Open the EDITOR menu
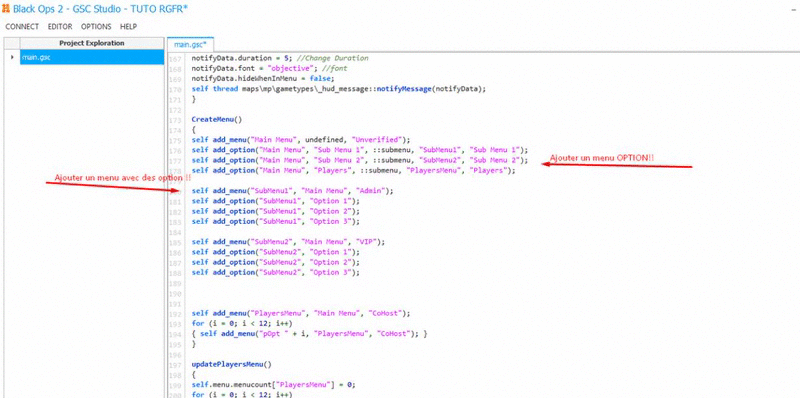800x398 pixels. 60,27
